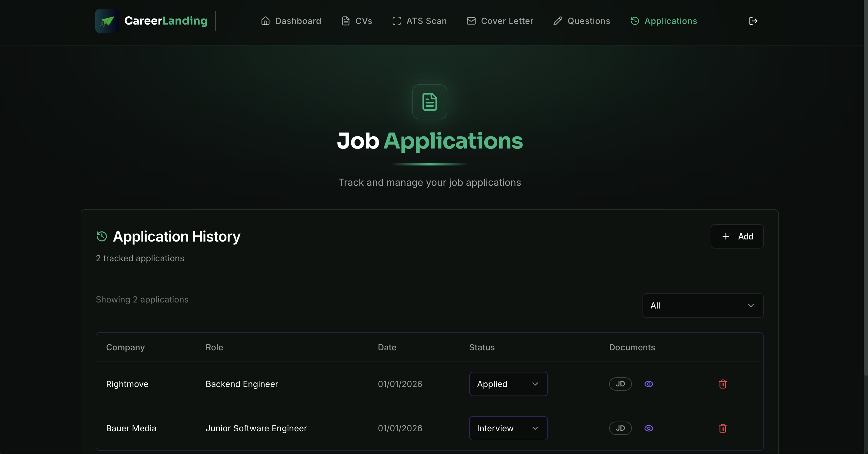Click the Junior Software Engineer role cell
The image size is (868, 454).
(256, 428)
